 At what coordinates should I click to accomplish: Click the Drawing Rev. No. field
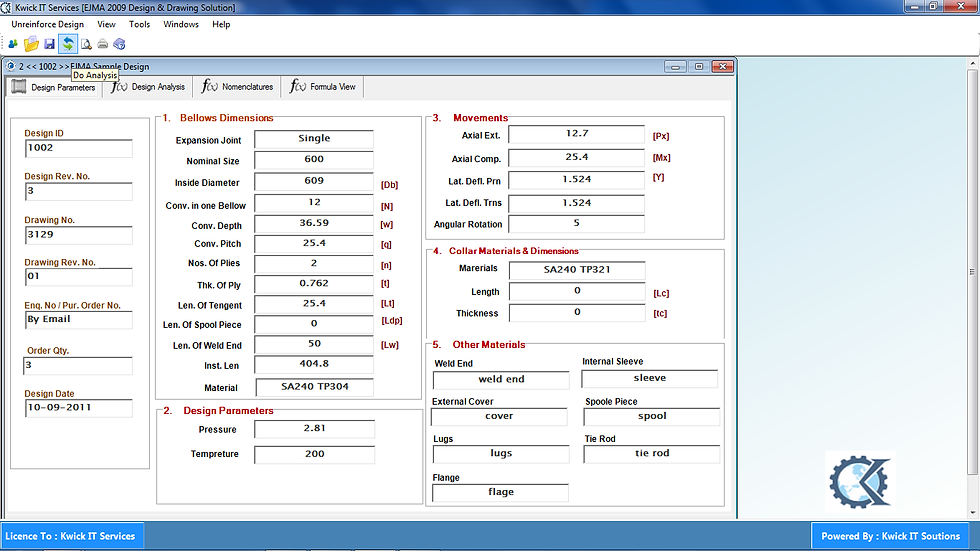point(79,277)
